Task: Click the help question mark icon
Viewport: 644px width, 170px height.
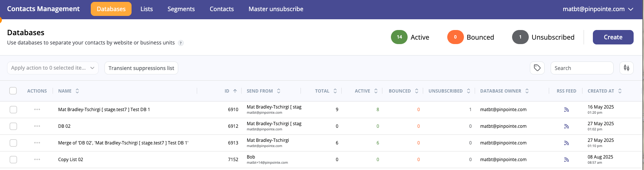Action: tap(181, 43)
